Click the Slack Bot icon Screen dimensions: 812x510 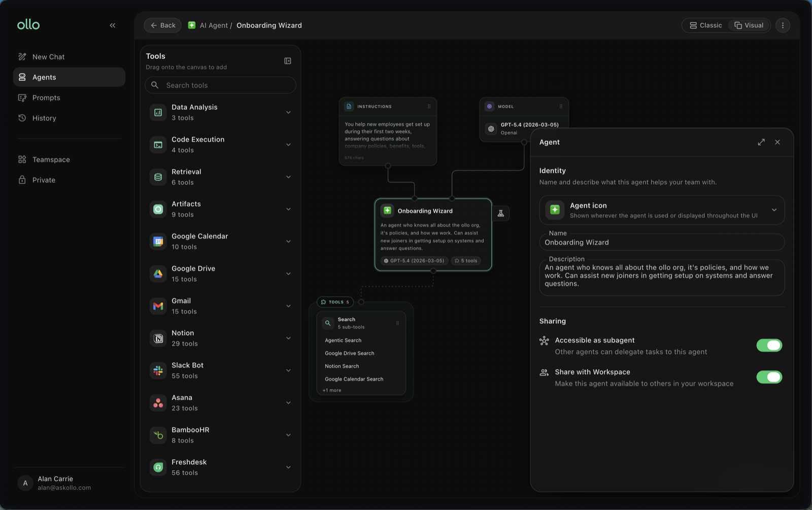point(158,370)
